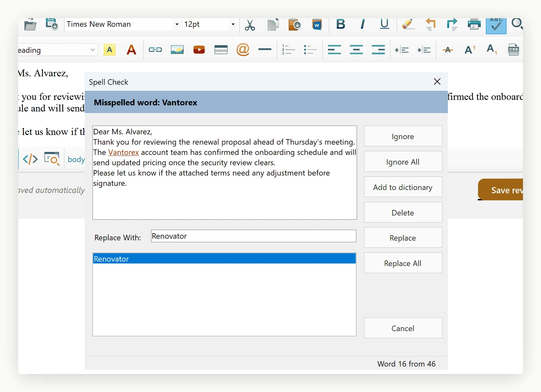
Task: Click the underlined word Vantorex in the preview
Action: click(x=123, y=152)
